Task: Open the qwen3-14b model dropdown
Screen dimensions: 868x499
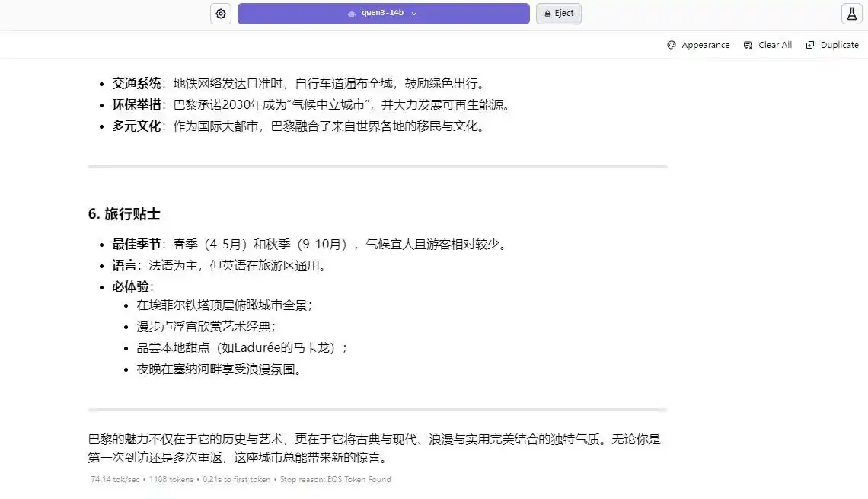Action: click(x=384, y=13)
